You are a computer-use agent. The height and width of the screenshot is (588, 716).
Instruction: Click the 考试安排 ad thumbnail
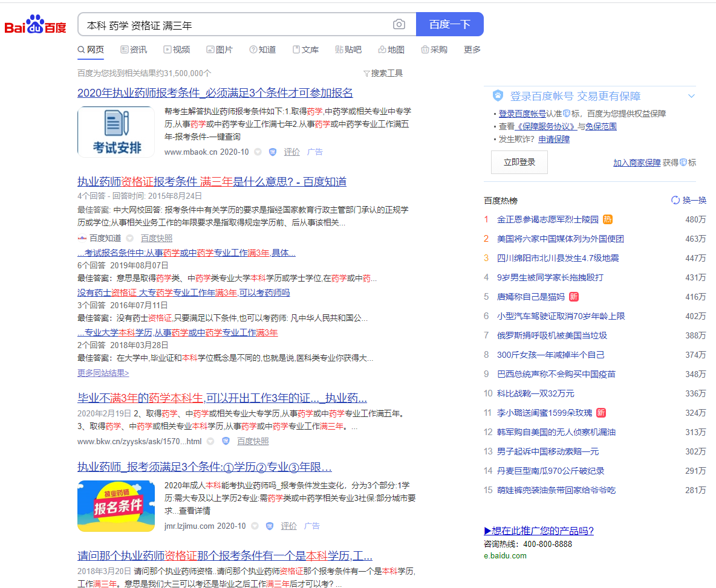(116, 132)
